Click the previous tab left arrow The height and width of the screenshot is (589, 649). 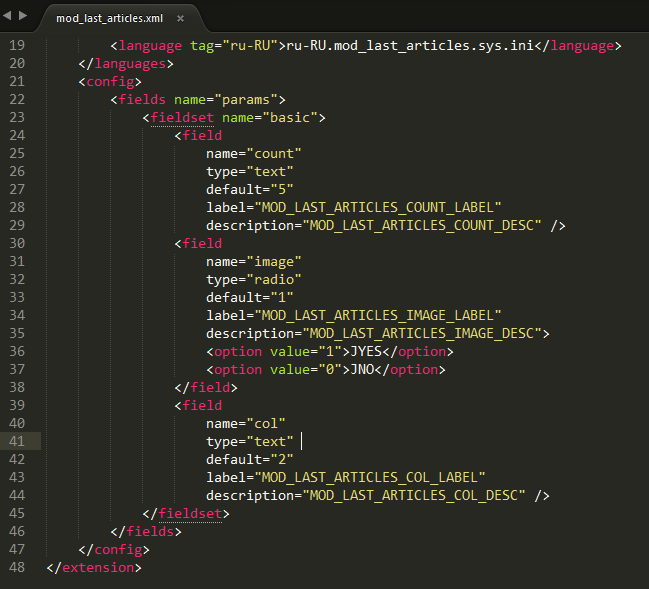9,16
